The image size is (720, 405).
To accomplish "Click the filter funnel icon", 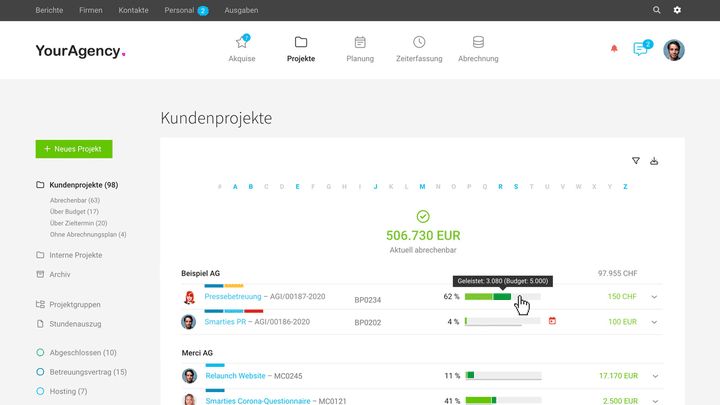I will click(x=635, y=161).
